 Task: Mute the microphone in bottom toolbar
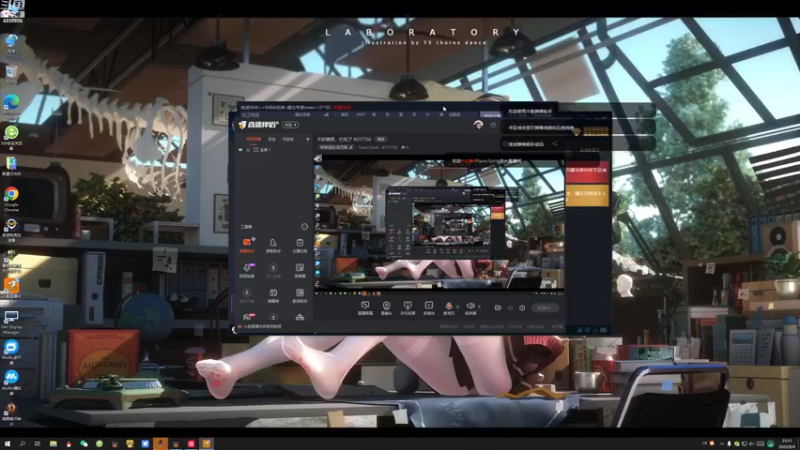pyautogui.click(x=449, y=307)
